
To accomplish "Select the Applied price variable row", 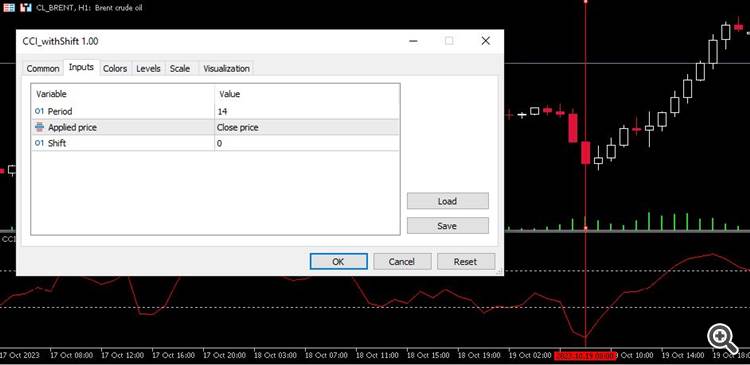I will point(215,127).
